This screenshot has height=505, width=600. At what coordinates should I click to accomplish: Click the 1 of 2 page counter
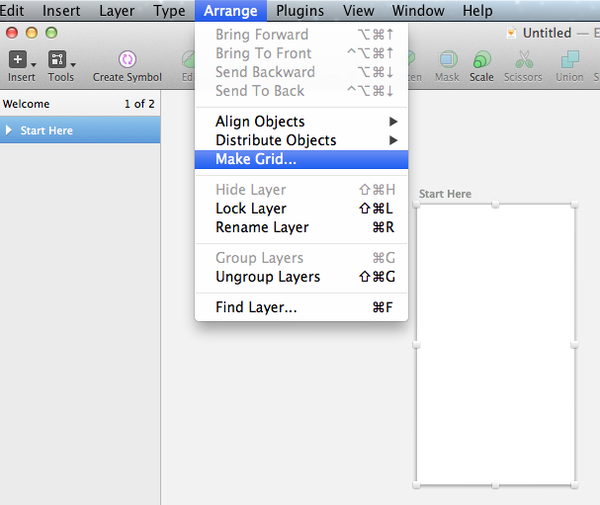click(139, 104)
